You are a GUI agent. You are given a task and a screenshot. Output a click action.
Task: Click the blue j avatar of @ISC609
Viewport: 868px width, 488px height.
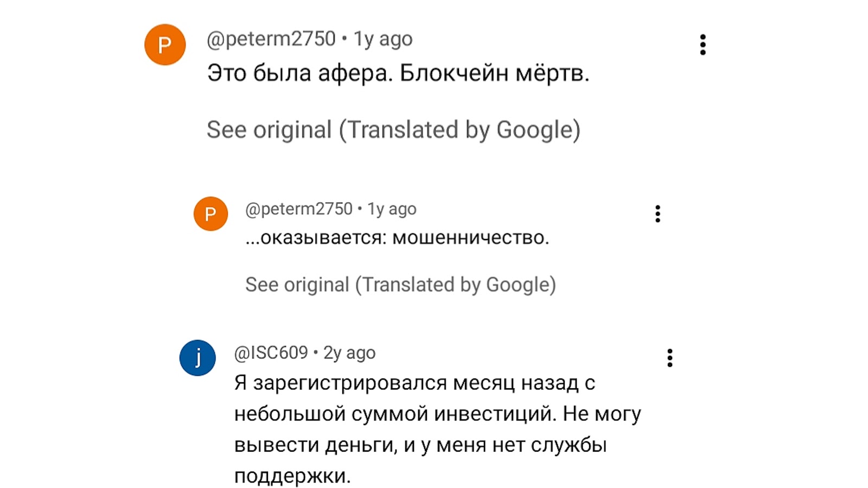click(x=197, y=358)
